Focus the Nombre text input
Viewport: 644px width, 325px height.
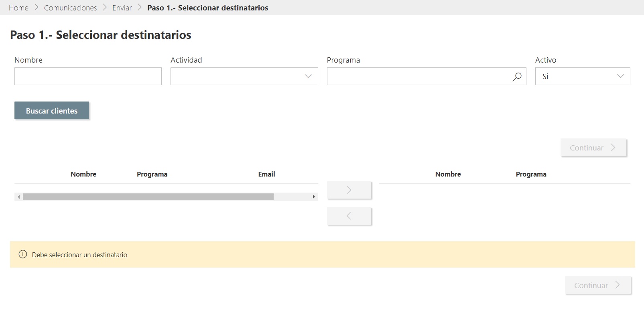tap(88, 76)
